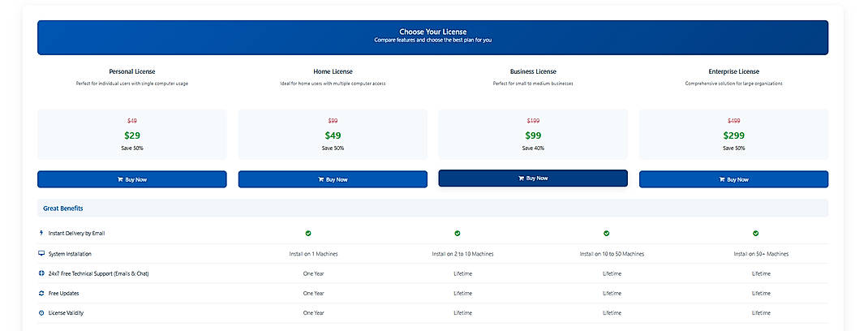Image resolution: width=868 pixels, height=331 pixels.
Task: Click Install on 2 to 10 Machines
Action: click(x=462, y=254)
